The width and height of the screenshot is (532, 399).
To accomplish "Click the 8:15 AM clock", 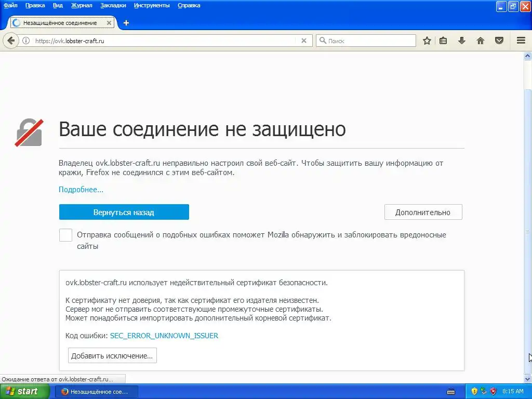I will tap(513, 391).
